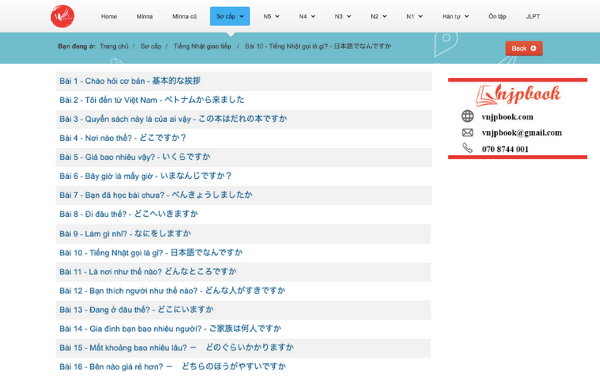
Task: Open lesson Bài 4 - Nơi nào thế?
Action: click(122, 138)
